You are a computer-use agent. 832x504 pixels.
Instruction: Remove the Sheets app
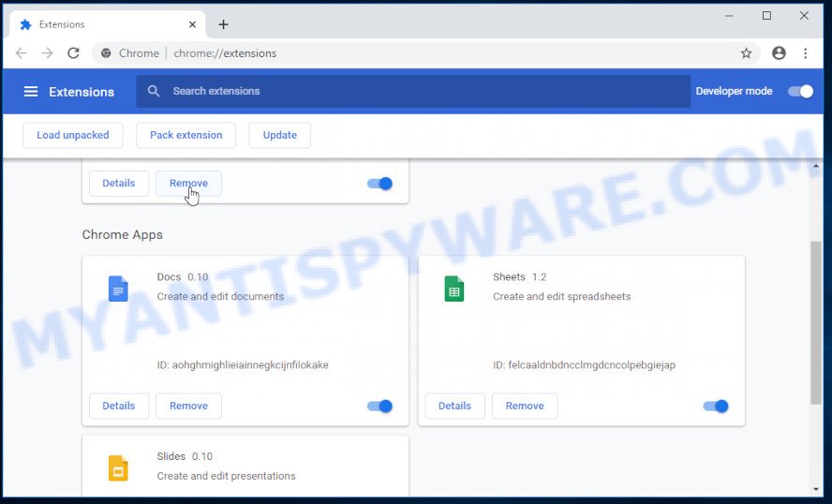pos(525,407)
